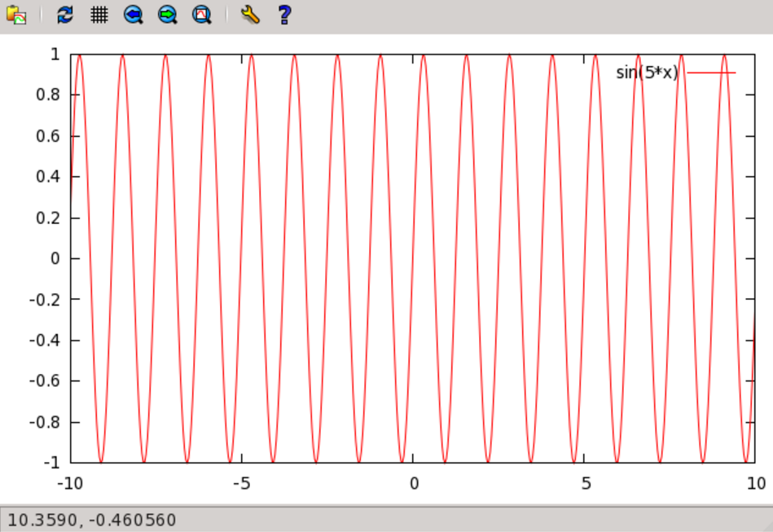Apply the default autoscale zoom

201,14
